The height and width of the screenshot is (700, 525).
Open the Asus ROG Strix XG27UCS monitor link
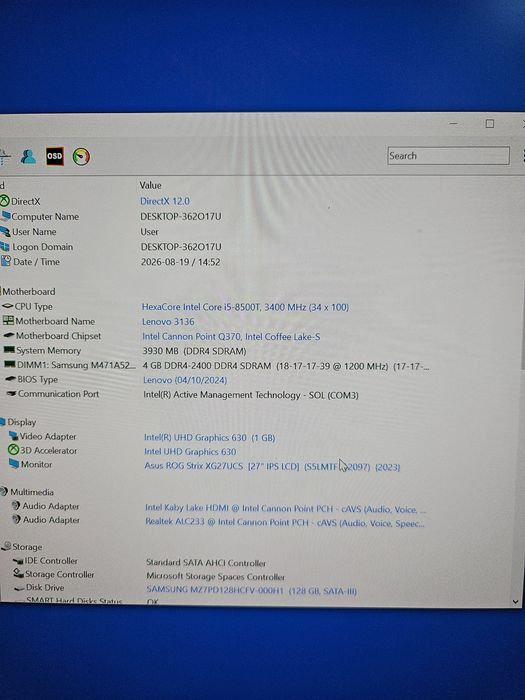point(272,466)
